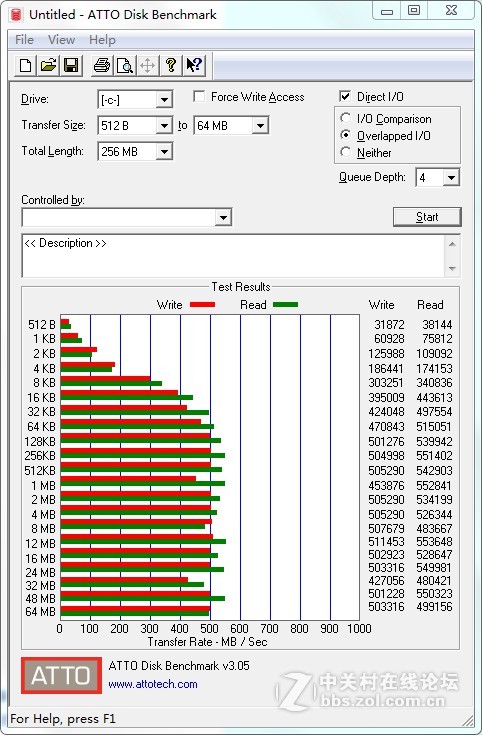Click the Test Results group label
Image resolution: width=482 pixels, height=735 pixels.
[x=241, y=287]
